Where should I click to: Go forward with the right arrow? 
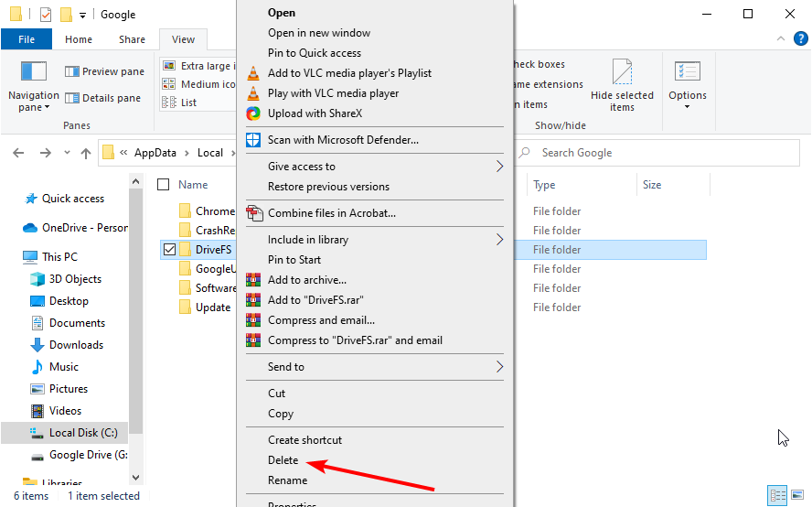[x=46, y=153]
